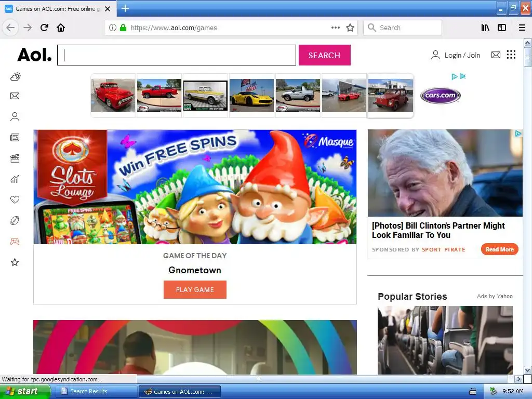
Task: Go back using the browser back arrow
Action: [10, 28]
